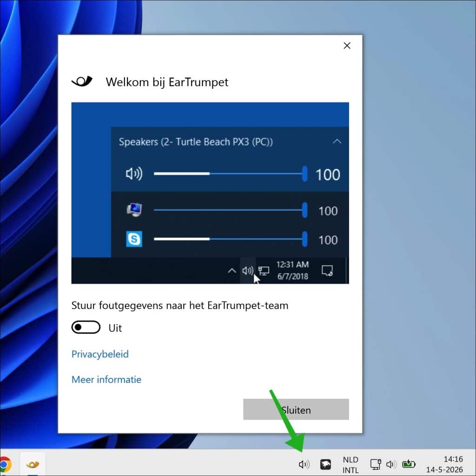Click the black eagle icon in the system tray

(x=325, y=464)
